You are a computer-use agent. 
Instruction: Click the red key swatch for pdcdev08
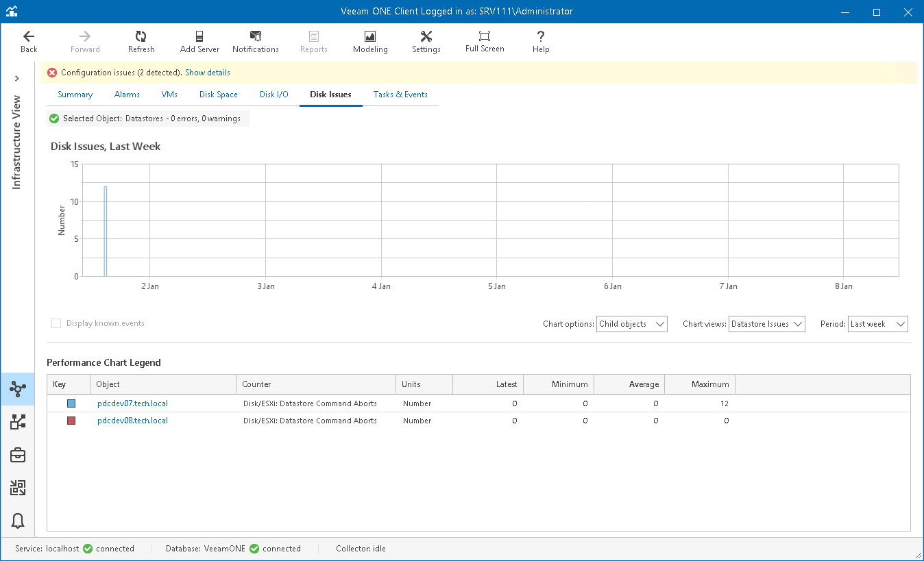(x=71, y=421)
